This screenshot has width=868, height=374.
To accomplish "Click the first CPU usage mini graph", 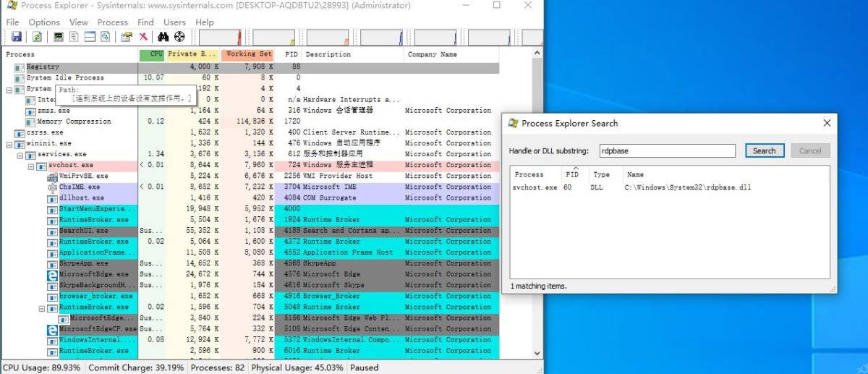I will point(221,37).
